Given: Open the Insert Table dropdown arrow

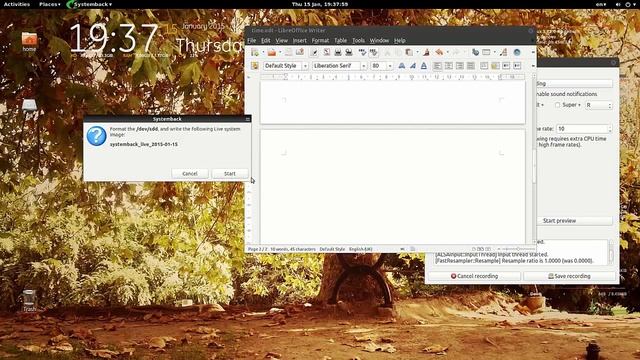Looking at the screenshot, I should pyautogui.click(x=494, y=52).
